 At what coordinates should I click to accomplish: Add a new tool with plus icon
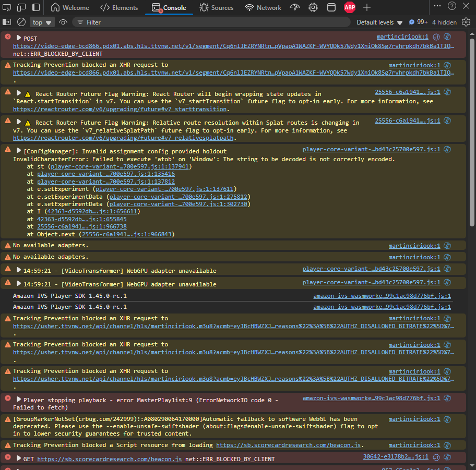[367, 7]
